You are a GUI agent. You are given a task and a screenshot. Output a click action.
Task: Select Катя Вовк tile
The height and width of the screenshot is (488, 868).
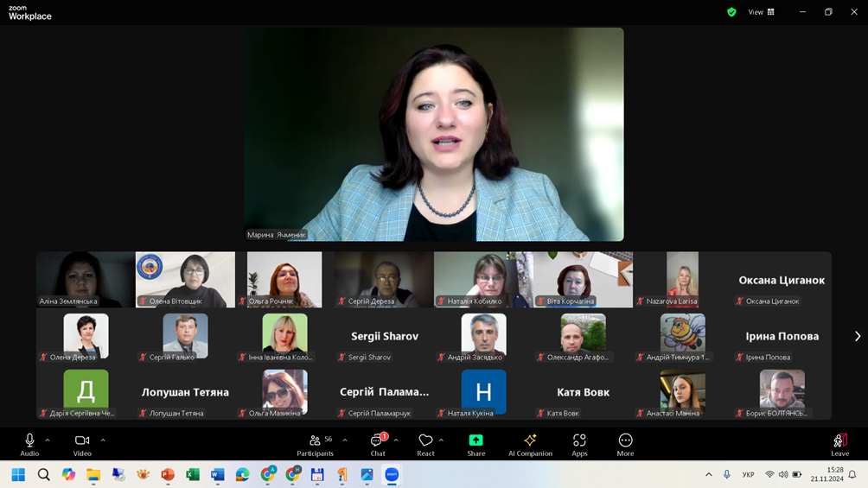tap(583, 392)
